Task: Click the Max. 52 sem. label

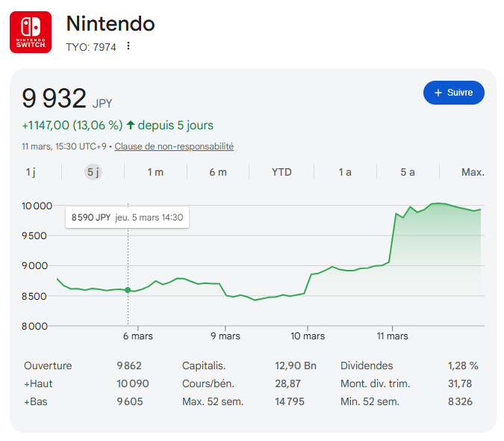Action: point(213,401)
